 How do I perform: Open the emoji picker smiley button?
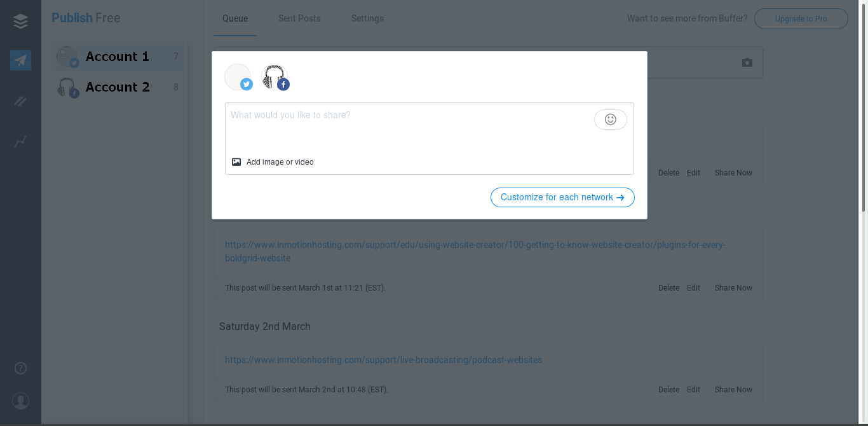click(610, 120)
